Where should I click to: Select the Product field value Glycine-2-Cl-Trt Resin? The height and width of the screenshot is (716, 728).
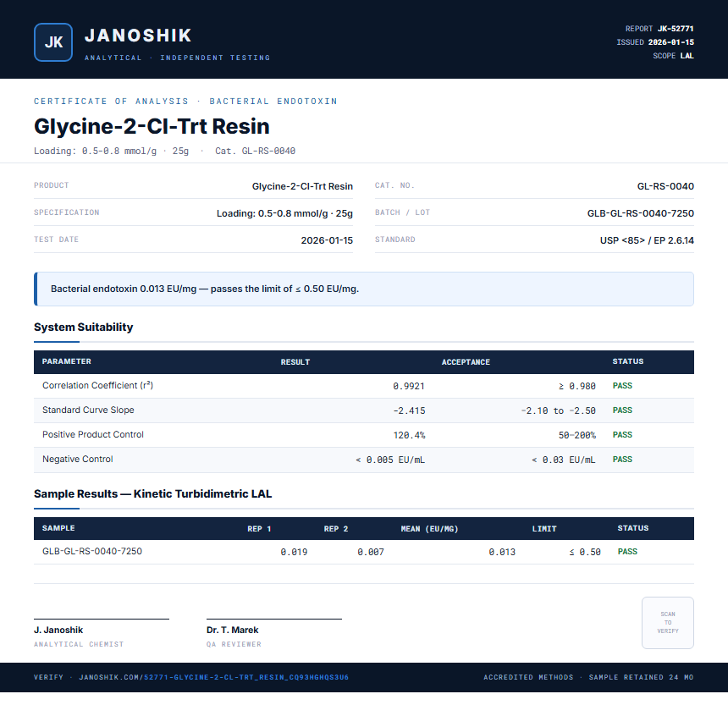(x=302, y=186)
